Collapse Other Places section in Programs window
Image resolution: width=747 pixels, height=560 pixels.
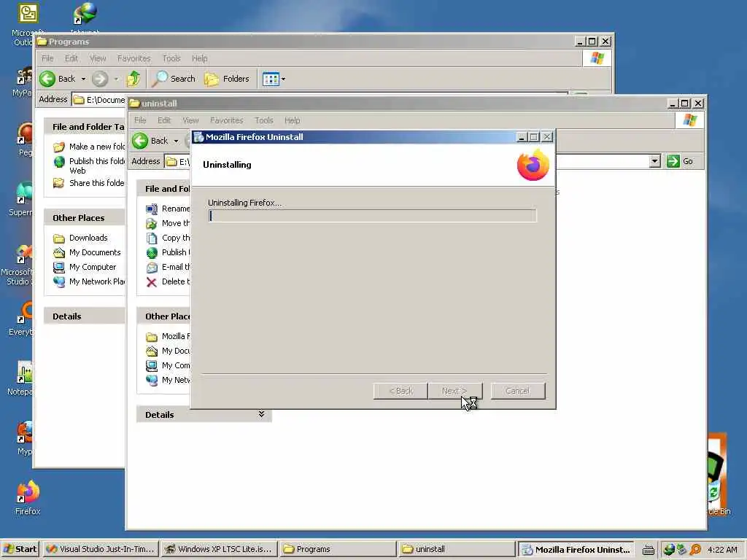click(85, 217)
